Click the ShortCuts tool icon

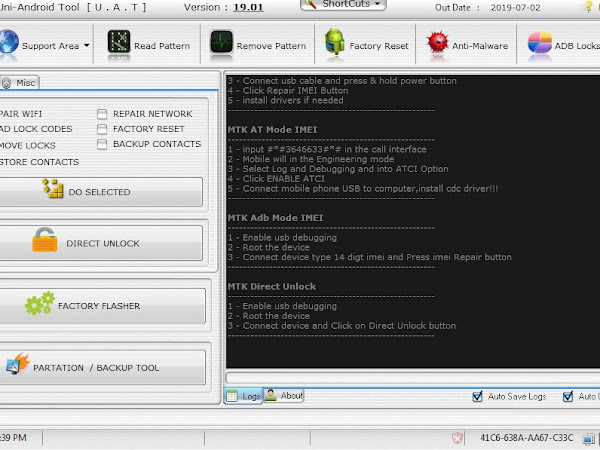coord(311,4)
